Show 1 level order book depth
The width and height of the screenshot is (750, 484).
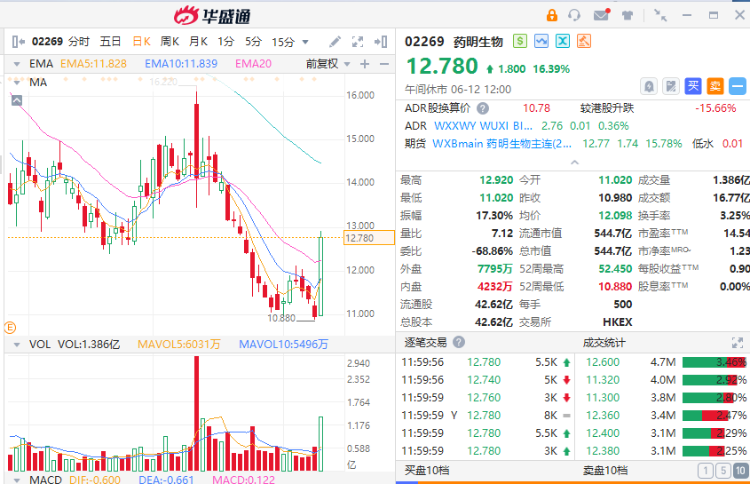click(x=706, y=471)
